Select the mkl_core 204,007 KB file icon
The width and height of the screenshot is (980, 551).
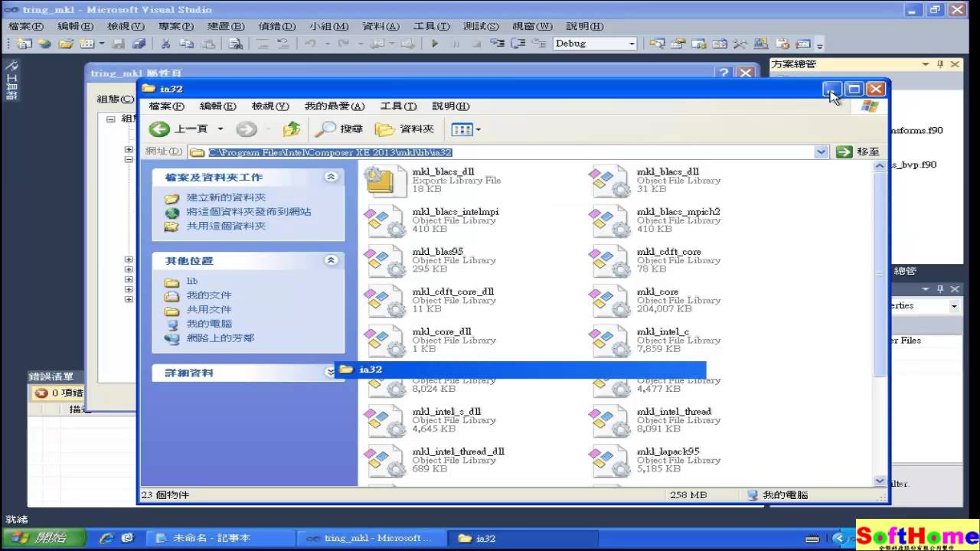(609, 301)
